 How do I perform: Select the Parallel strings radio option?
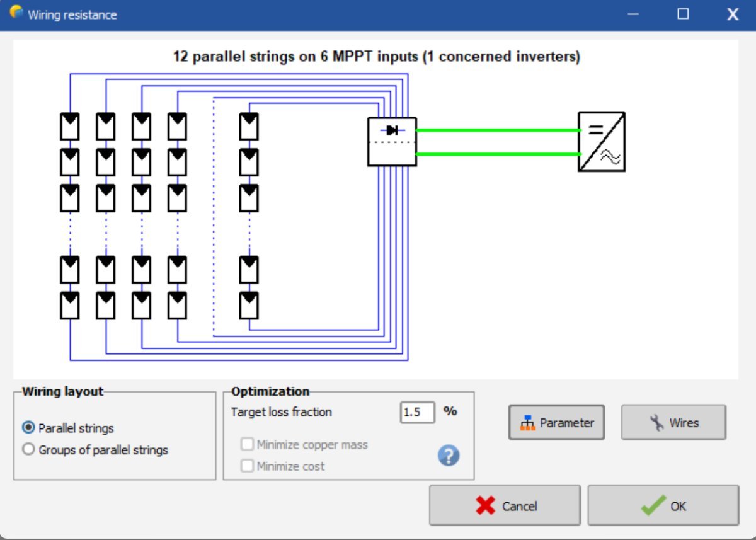click(x=28, y=428)
